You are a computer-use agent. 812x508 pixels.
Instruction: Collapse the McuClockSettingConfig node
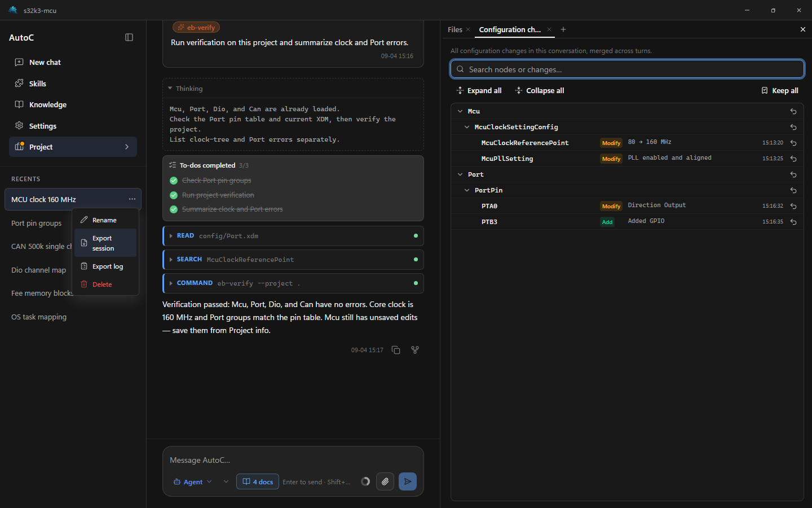(x=467, y=127)
